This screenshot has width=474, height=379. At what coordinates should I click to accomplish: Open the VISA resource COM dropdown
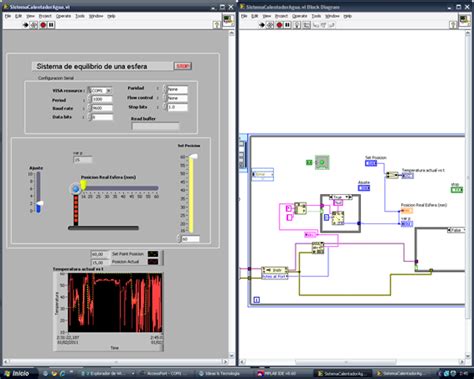point(109,91)
